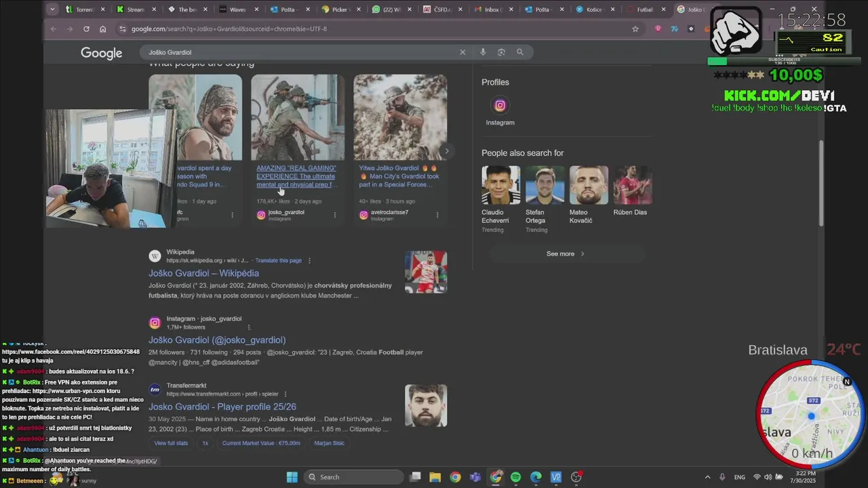Open Google Lens image search icon
Viewport: 868px width, 488px height.
click(x=501, y=52)
